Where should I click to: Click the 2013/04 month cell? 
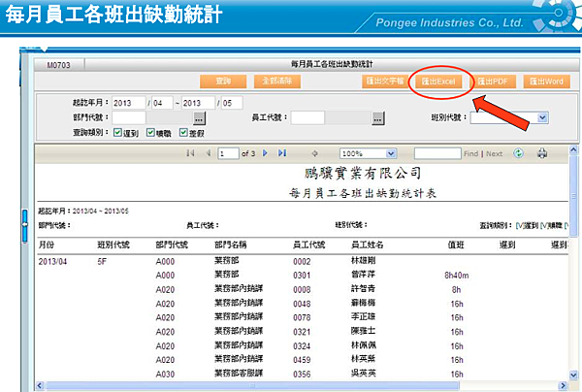[x=52, y=261]
